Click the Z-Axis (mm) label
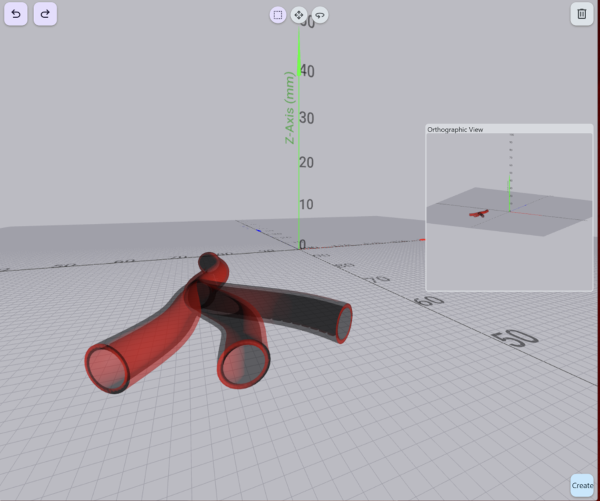600x501 pixels. pos(290,108)
